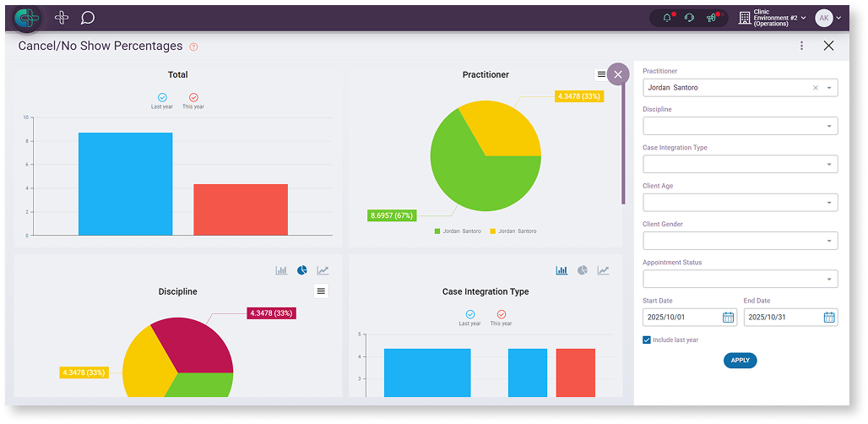
Task: Toggle Last year series in Total chart
Action: click(162, 98)
